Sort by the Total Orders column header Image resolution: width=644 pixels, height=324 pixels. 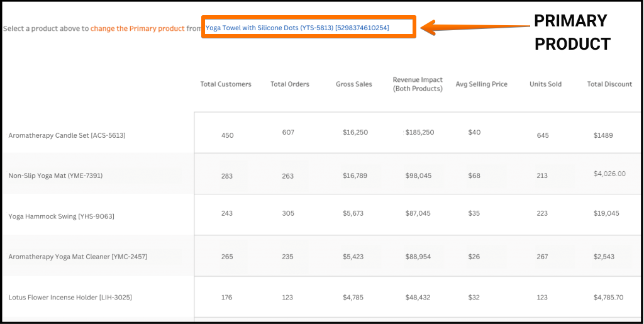pos(290,84)
